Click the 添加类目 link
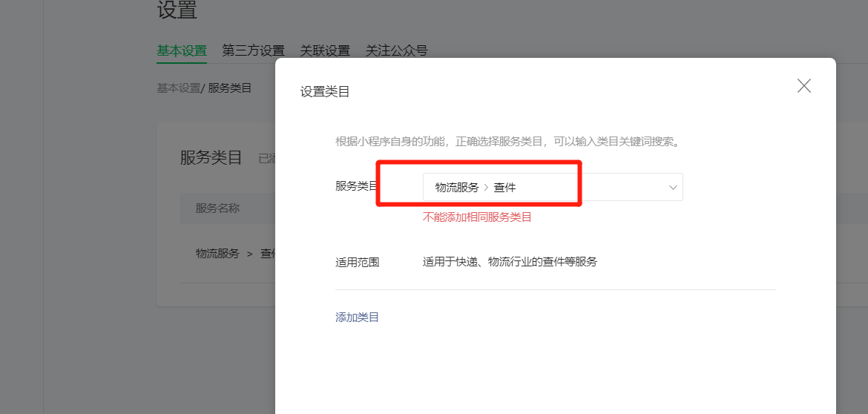 pos(357,317)
